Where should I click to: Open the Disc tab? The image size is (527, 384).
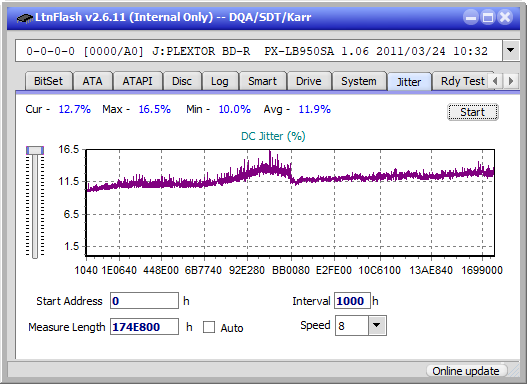pos(182,81)
